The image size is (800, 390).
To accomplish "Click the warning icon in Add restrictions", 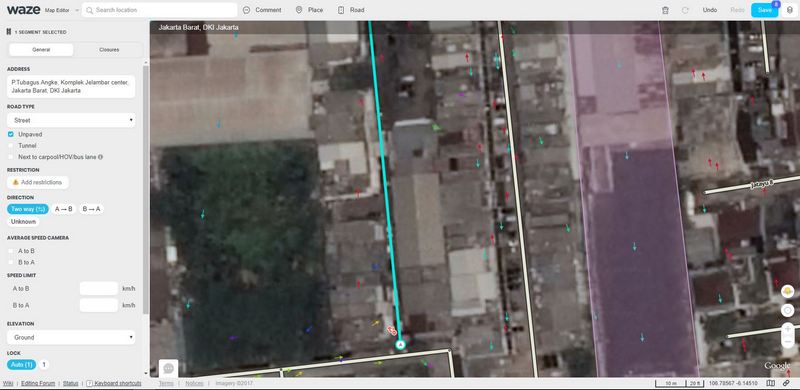I will tap(15, 182).
